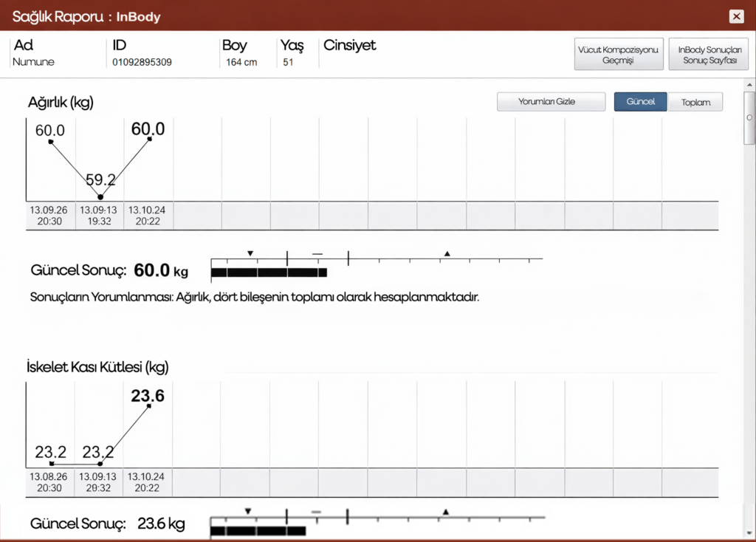Click the ID value 01092895309
The width and height of the screenshot is (756, 542).
(142, 63)
